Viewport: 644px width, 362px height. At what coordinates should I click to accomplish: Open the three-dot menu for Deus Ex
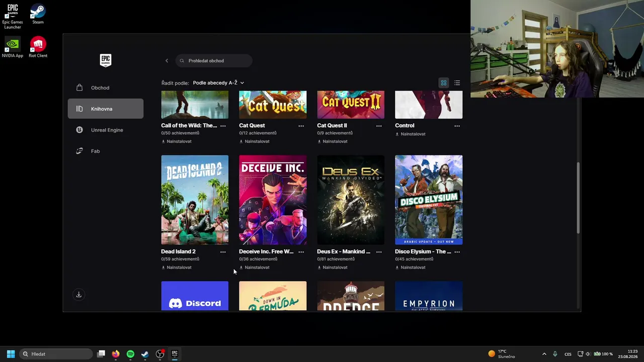click(x=379, y=252)
